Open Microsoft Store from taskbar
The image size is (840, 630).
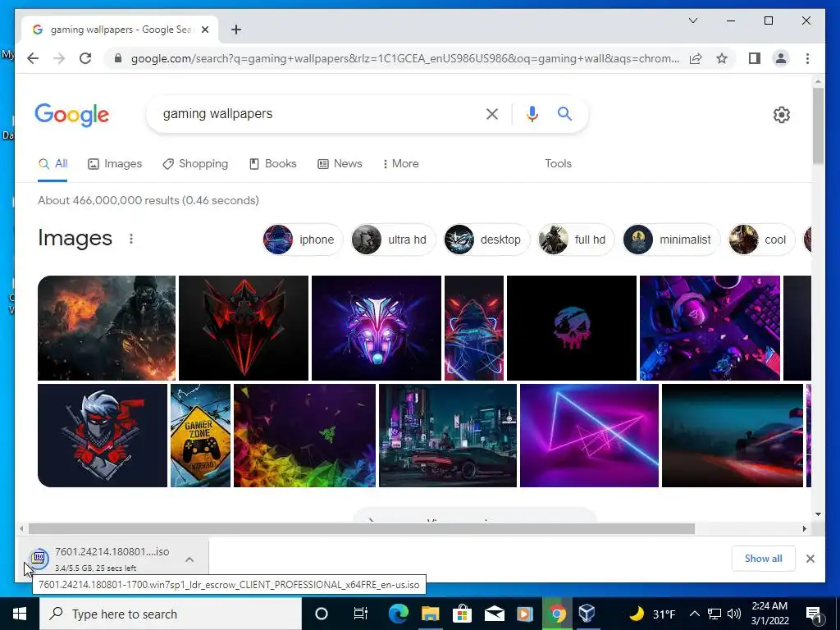[461, 614]
